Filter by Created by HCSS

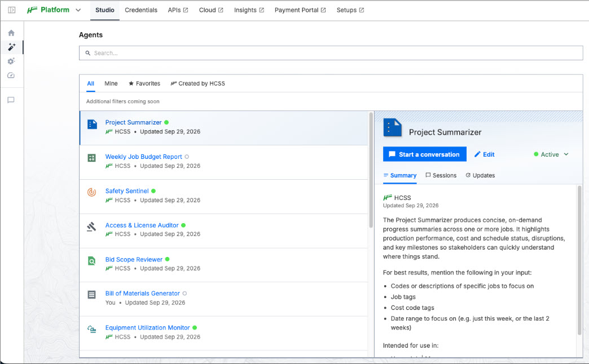[198, 84]
